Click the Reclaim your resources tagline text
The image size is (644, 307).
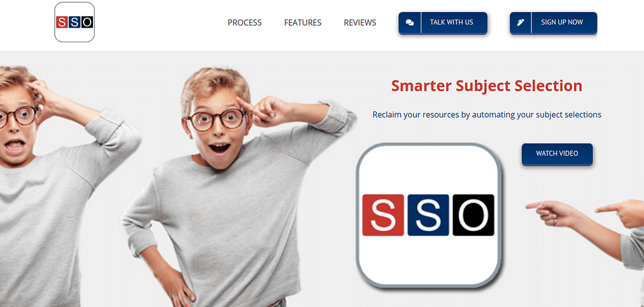pos(487,114)
